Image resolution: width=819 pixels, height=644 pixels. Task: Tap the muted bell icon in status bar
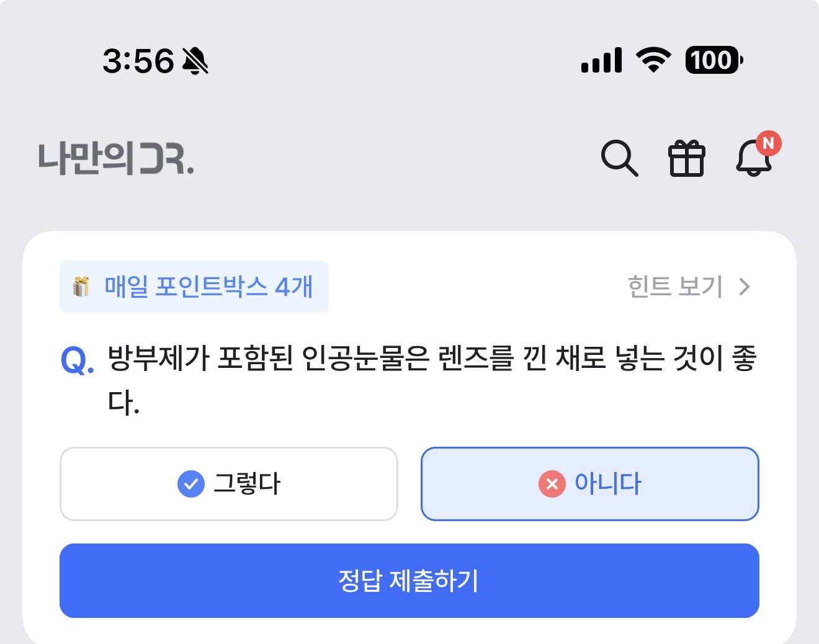click(x=195, y=61)
